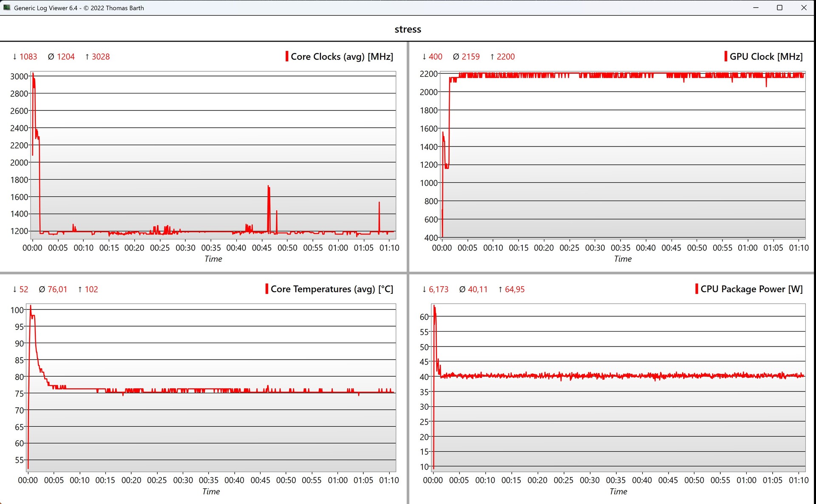The height and width of the screenshot is (504, 816).
Task: Click red swatch beside Core Temperatures legend
Action: click(266, 289)
